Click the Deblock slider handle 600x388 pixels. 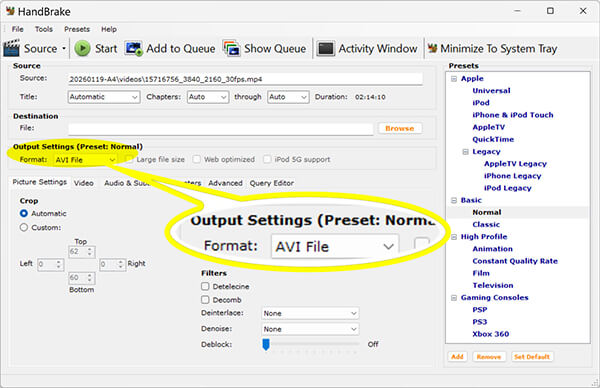pyautogui.click(x=266, y=344)
